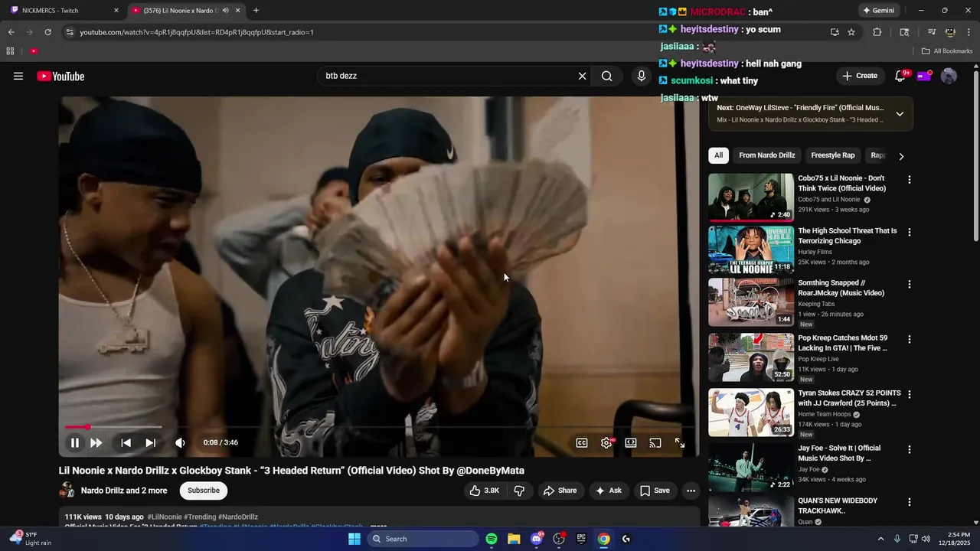The width and height of the screenshot is (980, 551).
Task: Share the video
Action: (560, 491)
